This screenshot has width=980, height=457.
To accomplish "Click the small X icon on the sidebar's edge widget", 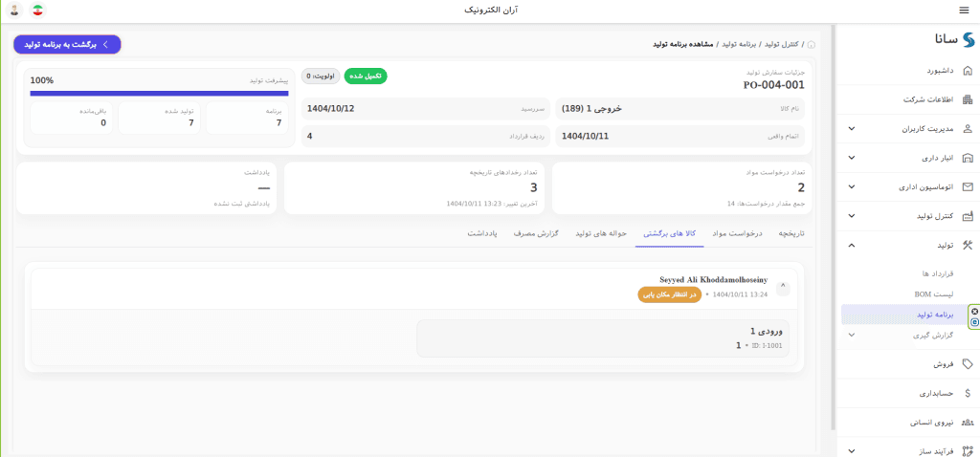I will tap(974, 311).
